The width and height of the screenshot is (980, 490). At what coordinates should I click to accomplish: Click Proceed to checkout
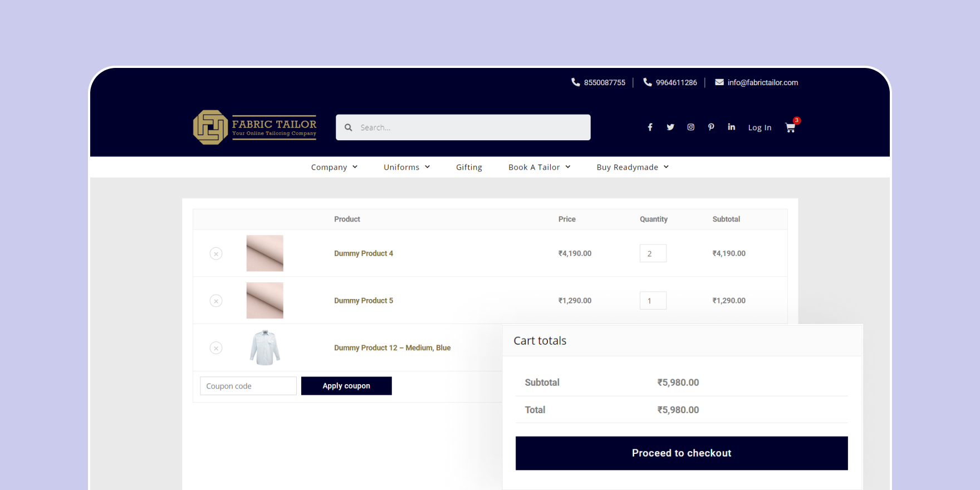click(682, 453)
